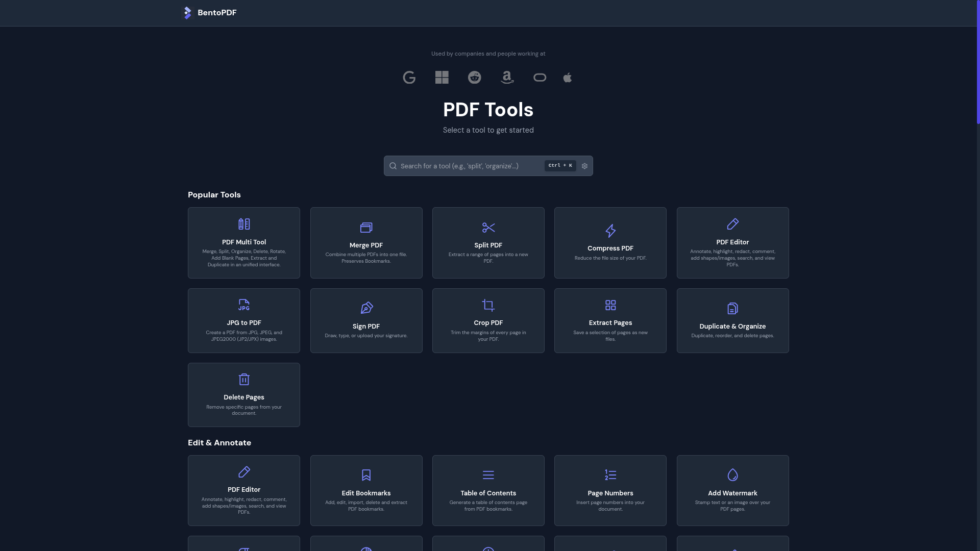Open PDF Multi Tool card
The width and height of the screenshot is (980, 551).
(x=244, y=243)
